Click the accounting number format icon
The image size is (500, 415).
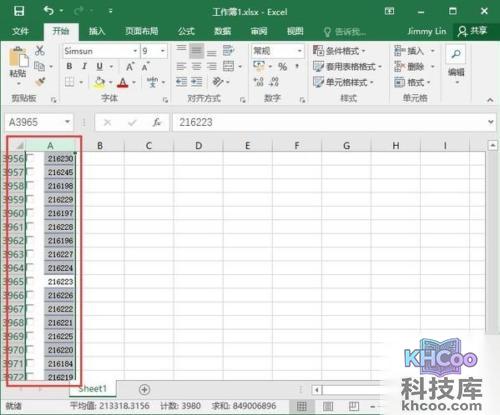pos(259,66)
